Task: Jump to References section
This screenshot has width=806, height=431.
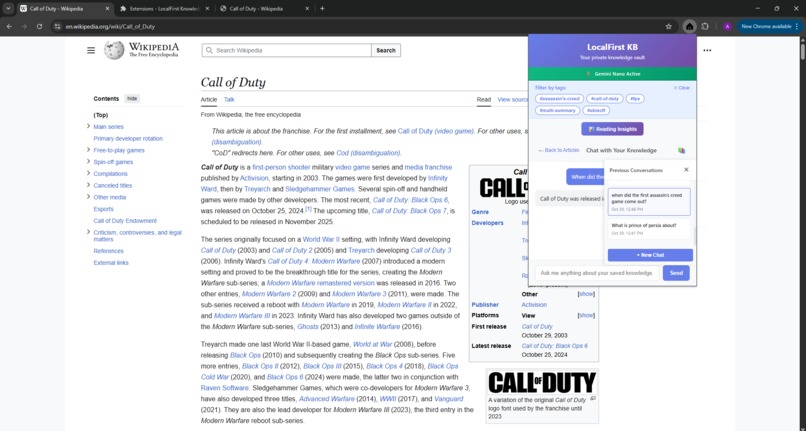Action: [108, 251]
